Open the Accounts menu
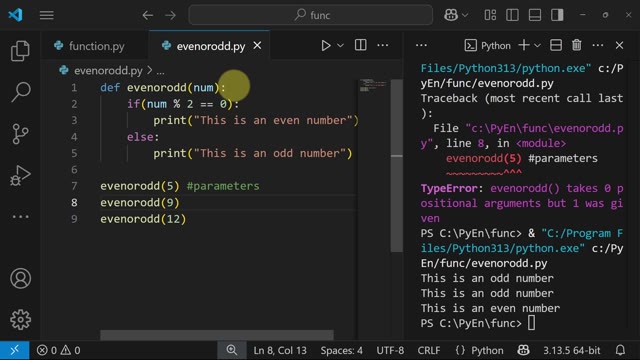The width and height of the screenshot is (640, 360). (20, 278)
